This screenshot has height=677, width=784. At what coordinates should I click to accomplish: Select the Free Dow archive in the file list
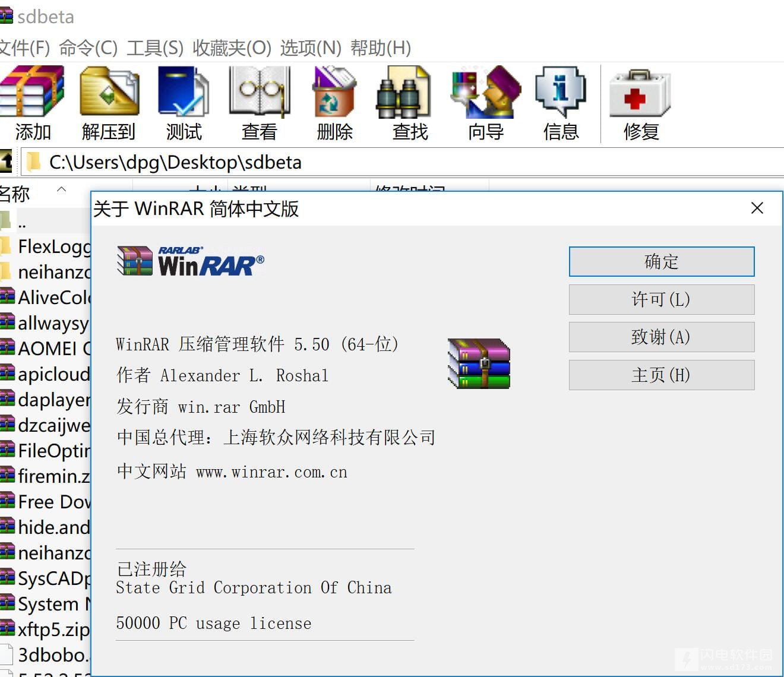coord(45,501)
